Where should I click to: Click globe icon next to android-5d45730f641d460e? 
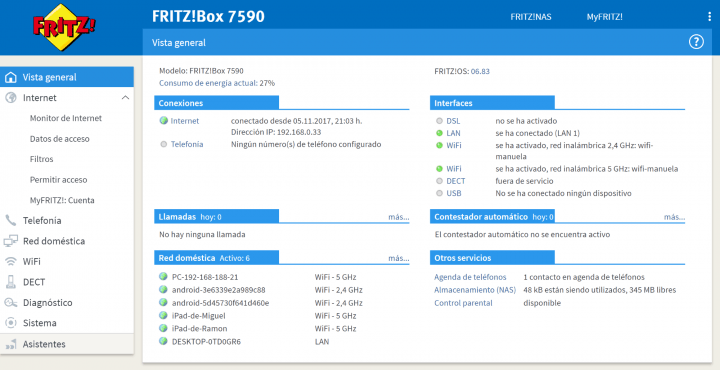[163, 303]
